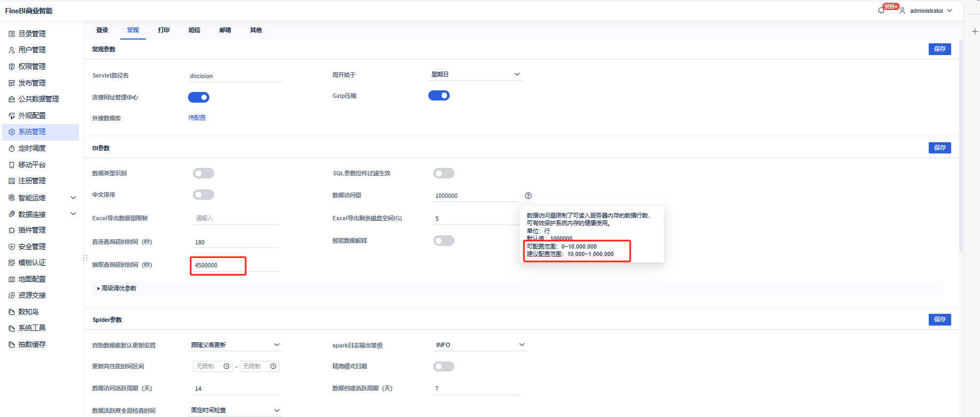Click the 系统管理 gear icon
The height and width of the screenshot is (417, 980).
[x=12, y=132]
